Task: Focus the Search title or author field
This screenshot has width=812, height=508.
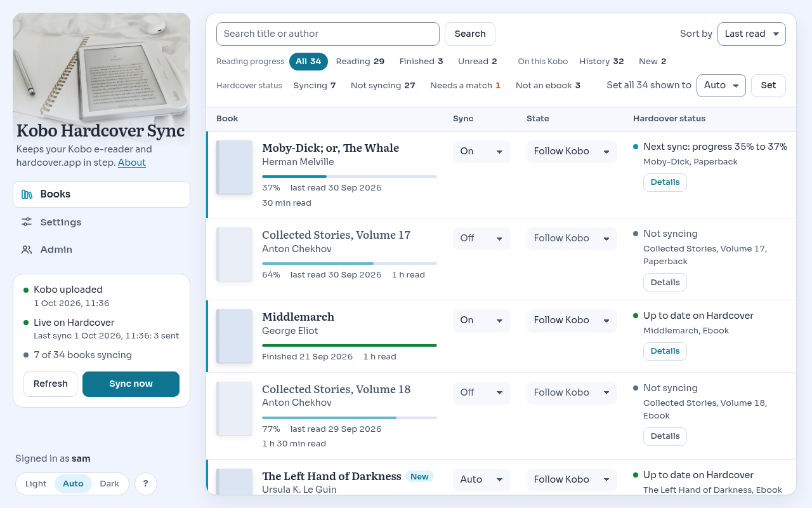Action: click(328, 34)
